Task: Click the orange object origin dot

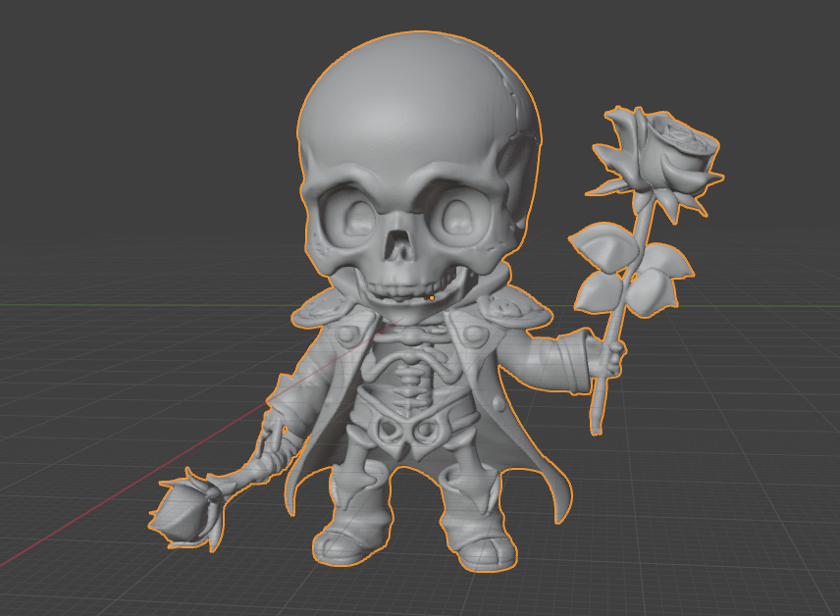Action: pos(432,298)
